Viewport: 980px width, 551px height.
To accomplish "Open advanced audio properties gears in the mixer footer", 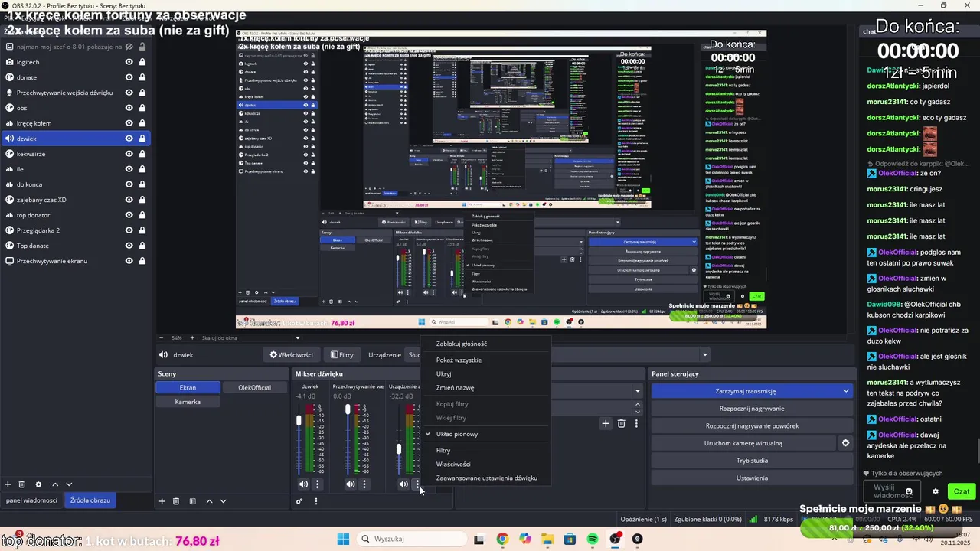I will click(299, 501).
